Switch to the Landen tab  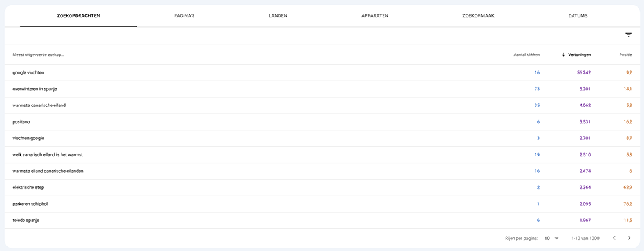278,16
